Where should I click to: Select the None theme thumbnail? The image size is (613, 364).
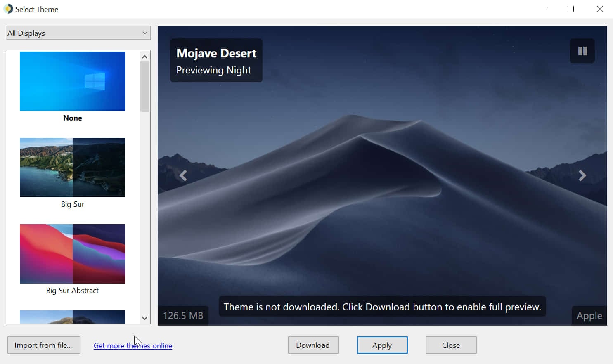click(73, 81)
